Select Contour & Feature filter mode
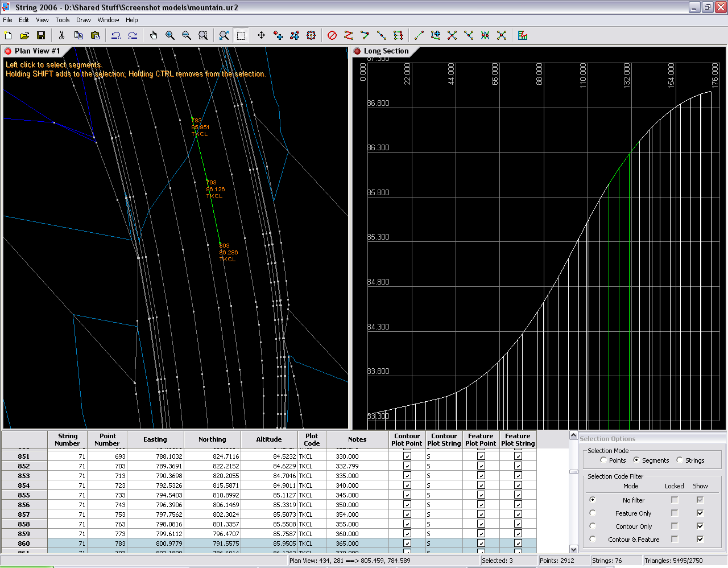 [x=593, y=539]
